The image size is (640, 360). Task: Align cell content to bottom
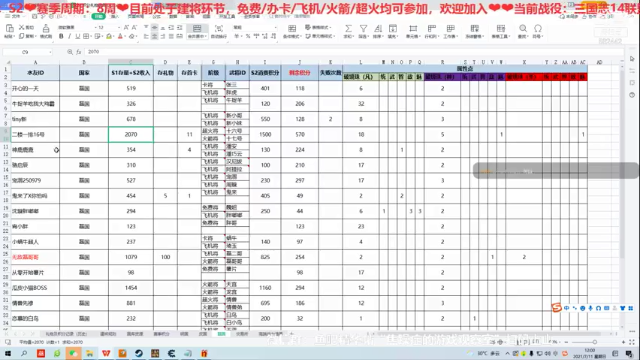point(162,27)
